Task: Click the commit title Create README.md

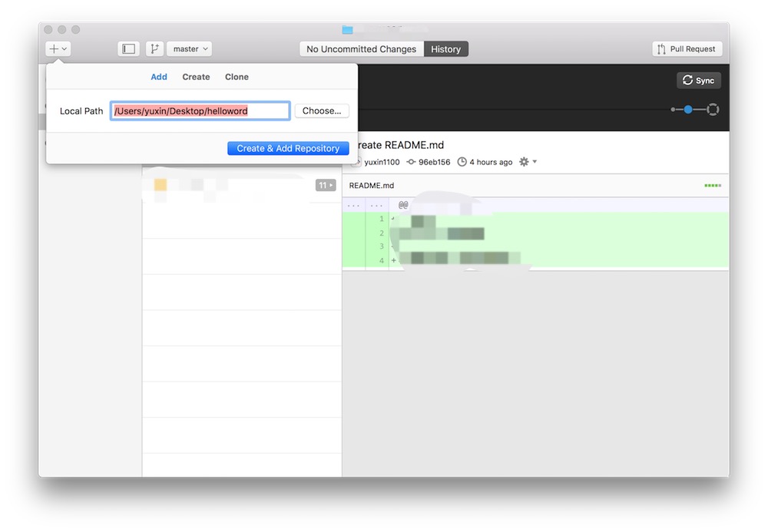Action: (401, 145)
